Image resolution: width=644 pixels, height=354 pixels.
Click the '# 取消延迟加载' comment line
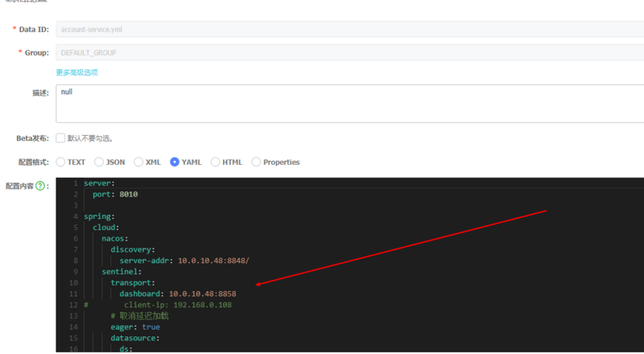click(139, 316)
